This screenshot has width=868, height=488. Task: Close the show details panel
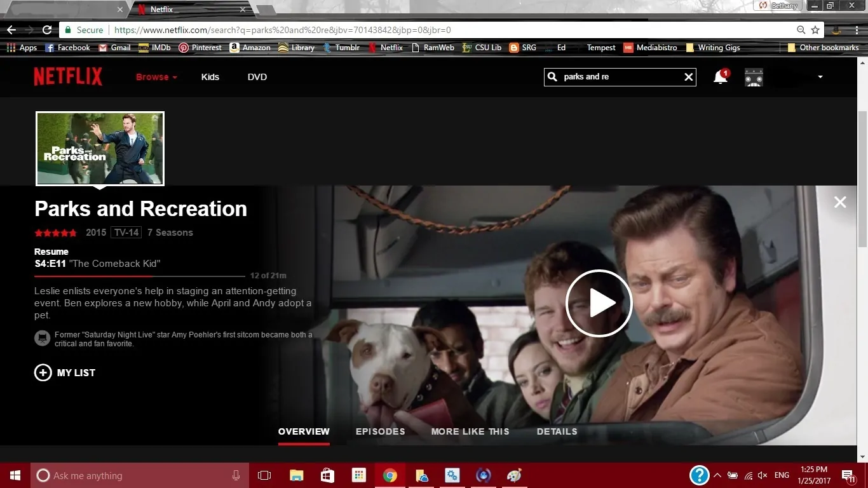pyautogui.click(x=840, y=202)
